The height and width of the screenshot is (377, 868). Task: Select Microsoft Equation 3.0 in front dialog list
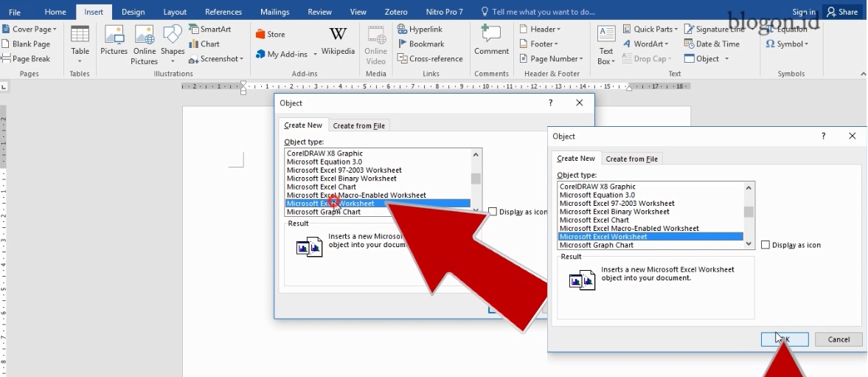[597, 195]
